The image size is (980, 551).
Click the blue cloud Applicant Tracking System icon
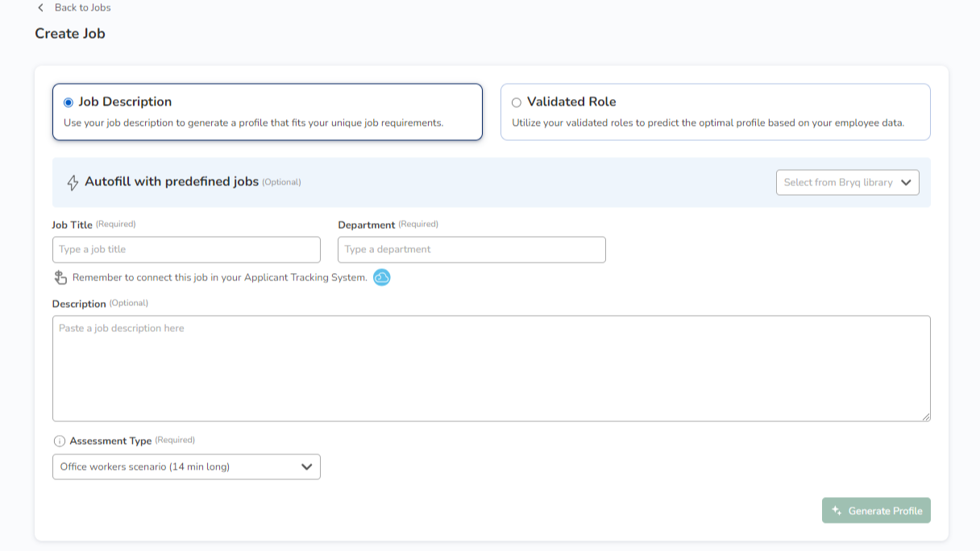382,278
